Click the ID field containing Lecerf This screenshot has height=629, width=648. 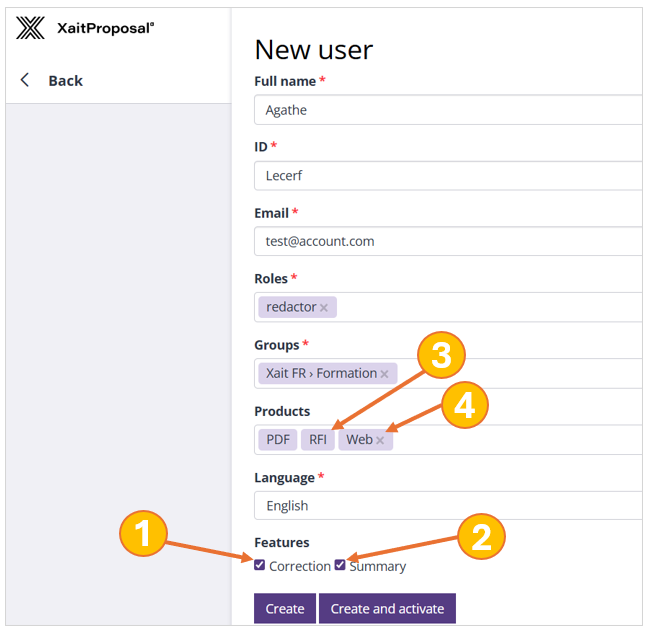pos(448,175)
